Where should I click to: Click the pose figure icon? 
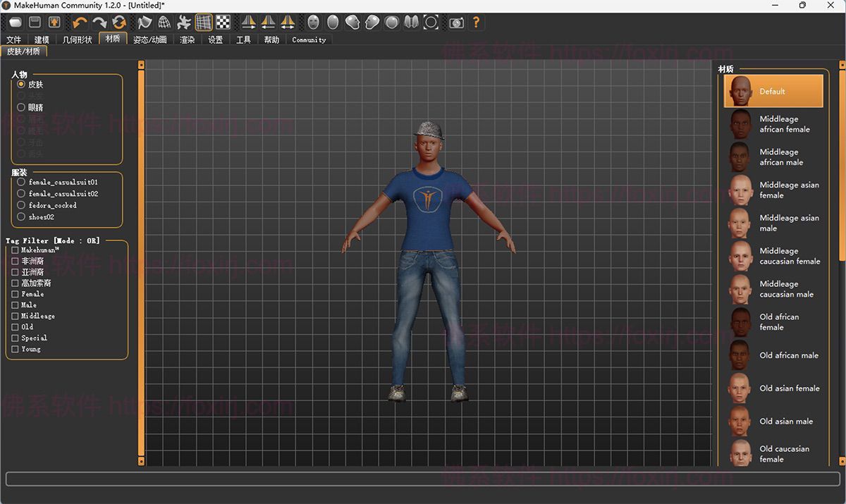coord(184,23)
